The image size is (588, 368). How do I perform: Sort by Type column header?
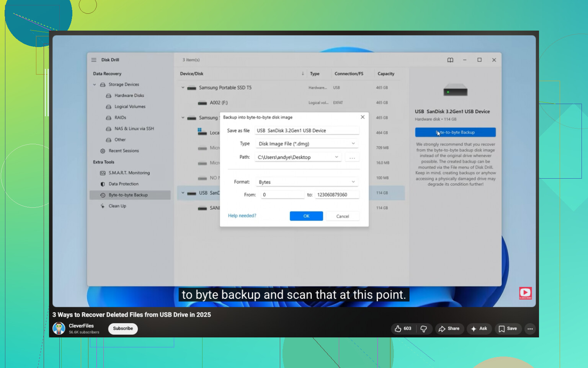pos(315,74)
